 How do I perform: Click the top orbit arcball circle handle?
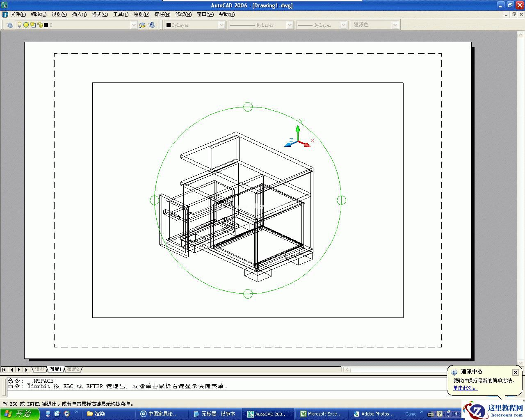(248, 107)
